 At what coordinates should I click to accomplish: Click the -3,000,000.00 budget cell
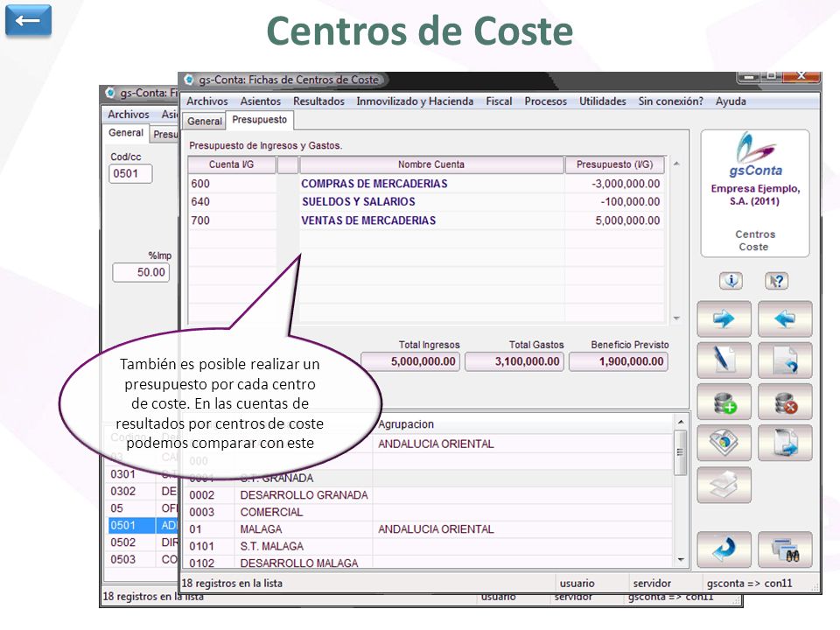click(614, 184)
